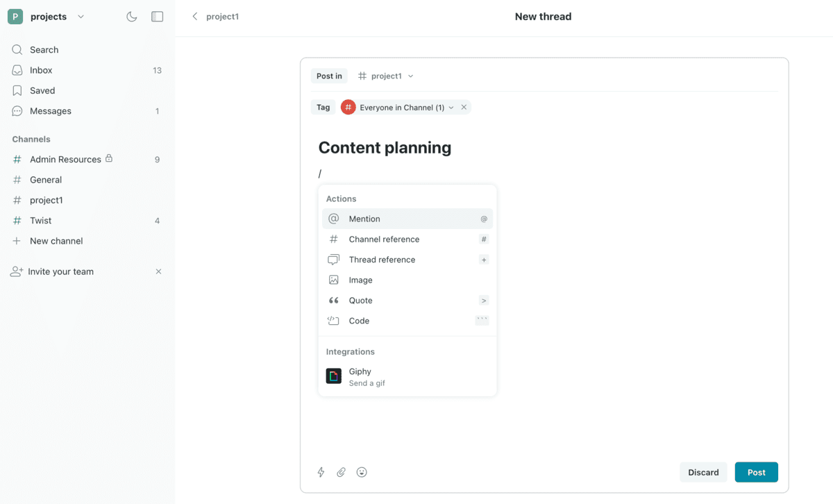Choose Quote from Actions menu
The width and height of the screenshot is (833, 504).
click(x=407, y=301)
